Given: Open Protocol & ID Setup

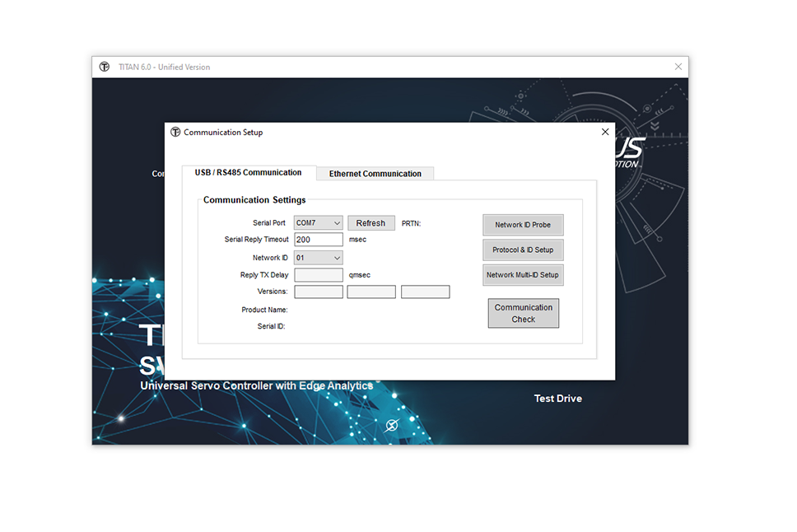Looking at the screenshot, I should pyautogui.click(x=523, y=250).
